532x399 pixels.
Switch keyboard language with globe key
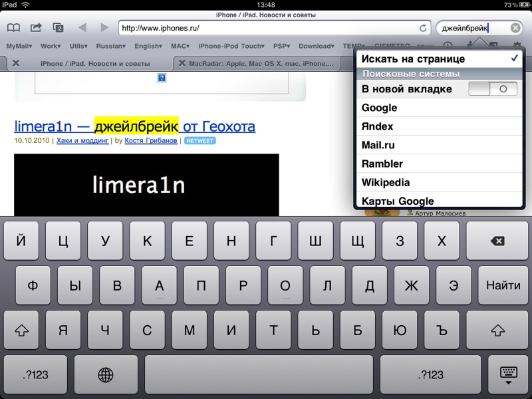[x=106, y=374]
